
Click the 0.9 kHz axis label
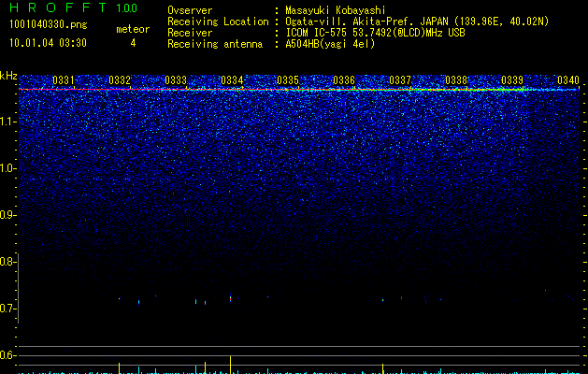pyautogui.click(x=8, y=215)
